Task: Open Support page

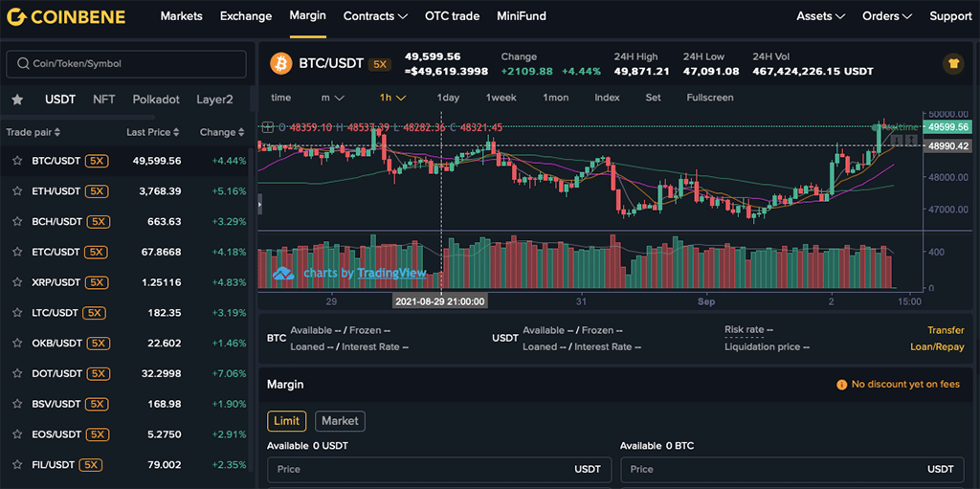Action: point(950,16)
